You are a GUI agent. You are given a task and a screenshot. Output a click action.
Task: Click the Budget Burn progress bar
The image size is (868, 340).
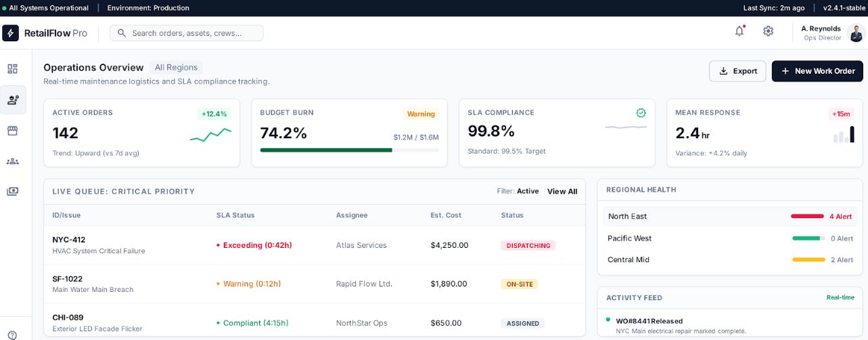349,150
